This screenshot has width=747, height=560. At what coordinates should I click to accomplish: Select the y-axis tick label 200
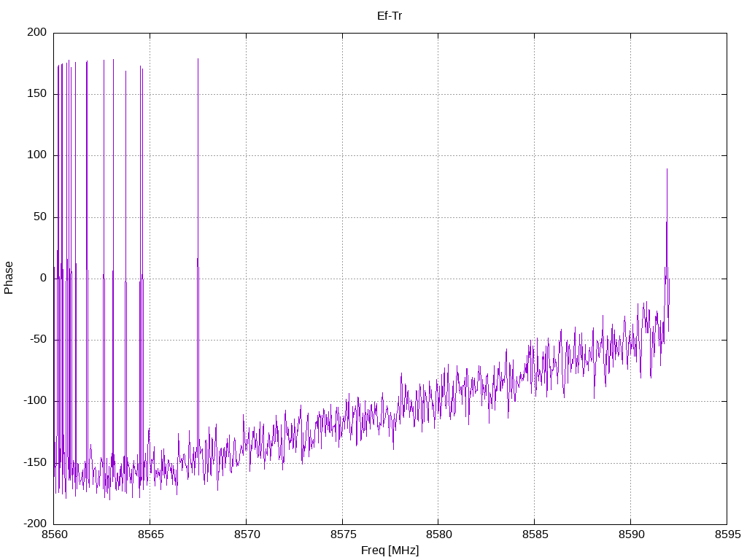(x=37, y=32)
